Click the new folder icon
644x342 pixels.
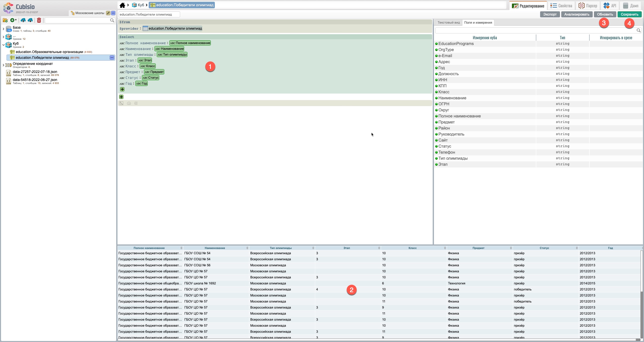point(5,20)
